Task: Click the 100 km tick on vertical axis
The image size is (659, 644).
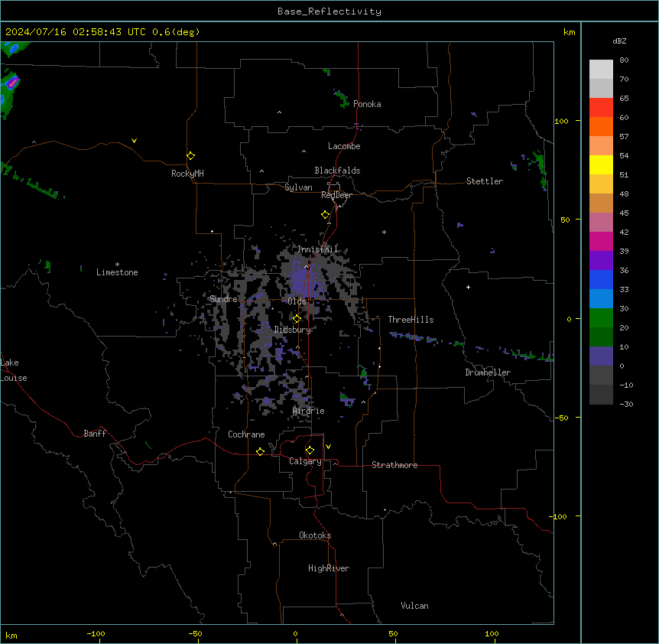Action: (x=561, y=121)
